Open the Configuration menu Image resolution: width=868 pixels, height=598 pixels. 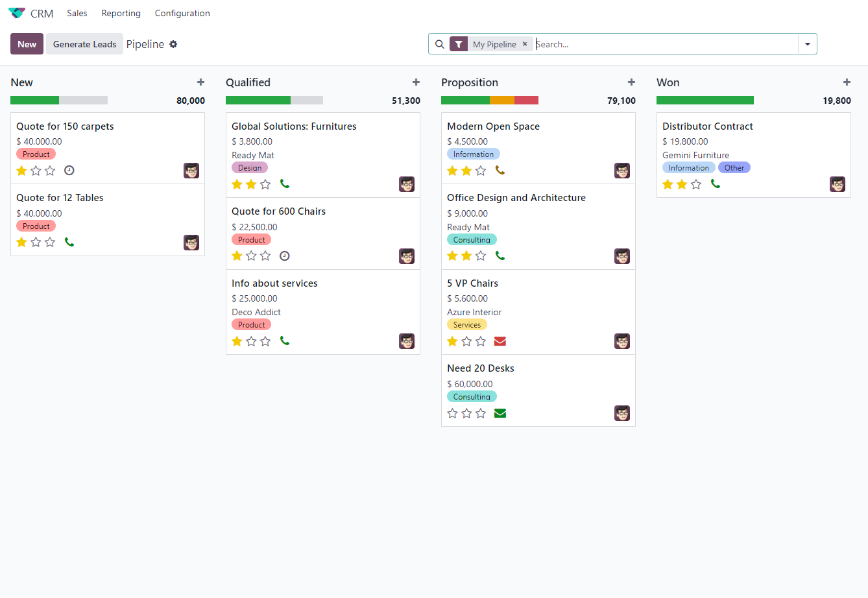pos(182,13)
